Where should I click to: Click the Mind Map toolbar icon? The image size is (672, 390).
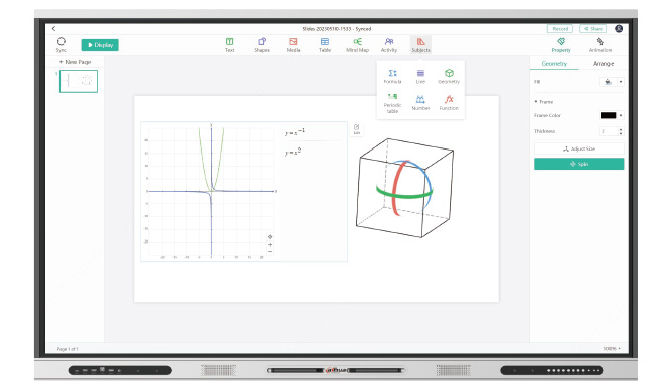tap(357, 45)
